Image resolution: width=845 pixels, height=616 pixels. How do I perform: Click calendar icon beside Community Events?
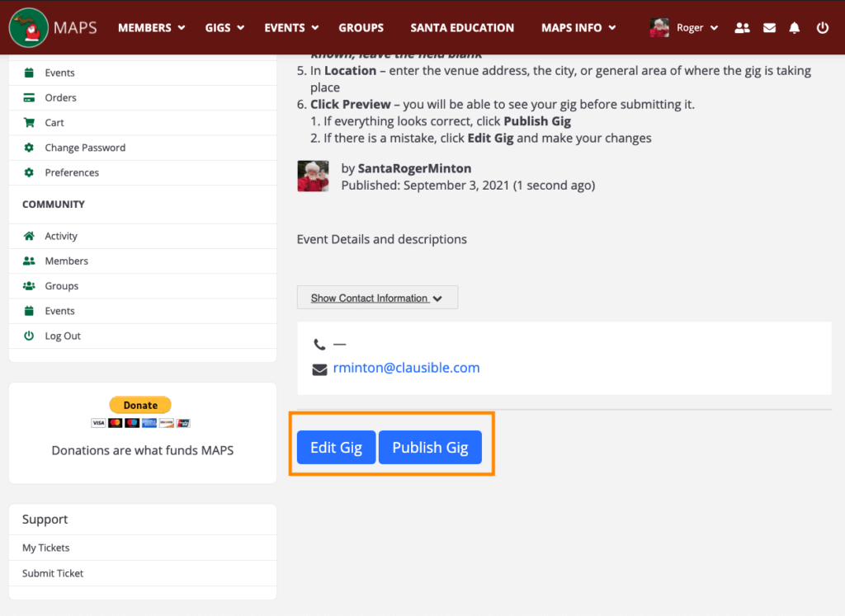tap(29, 311)
